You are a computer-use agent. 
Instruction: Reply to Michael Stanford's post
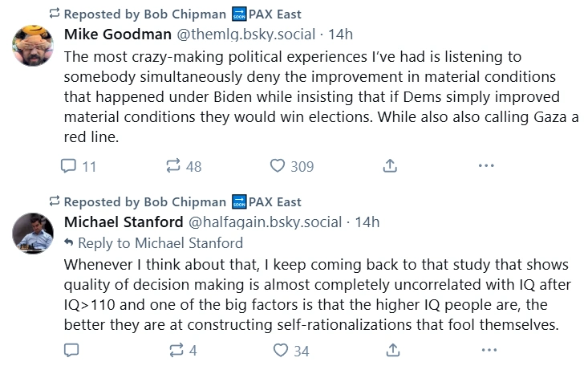click(x=71, y=350)
